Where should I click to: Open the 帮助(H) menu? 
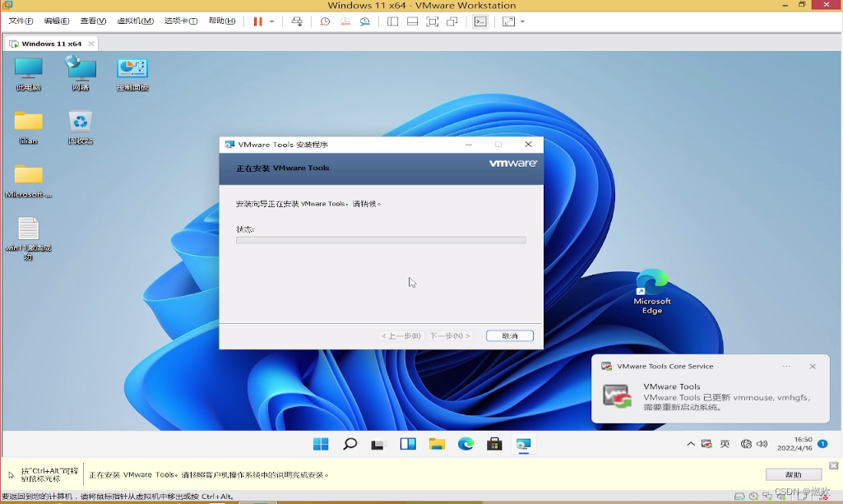[221, 21]
